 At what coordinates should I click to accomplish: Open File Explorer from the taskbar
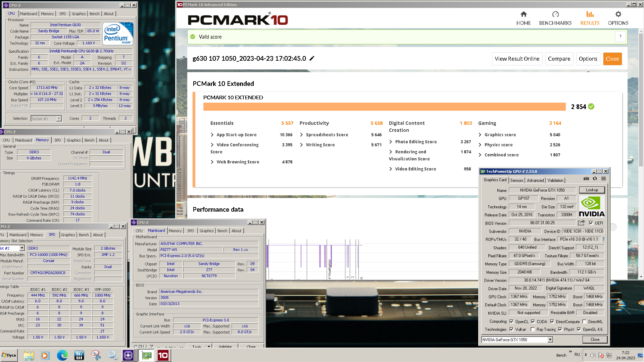(29, 355)
